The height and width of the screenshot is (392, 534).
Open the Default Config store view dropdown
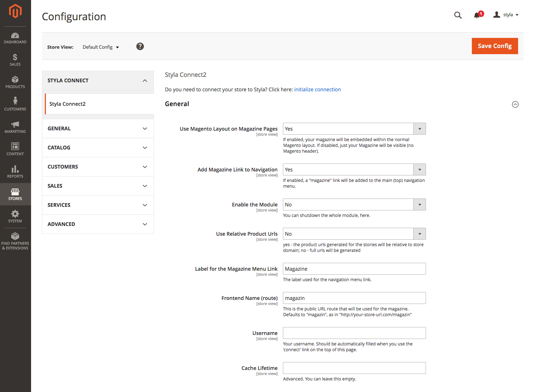click(101, 47)
